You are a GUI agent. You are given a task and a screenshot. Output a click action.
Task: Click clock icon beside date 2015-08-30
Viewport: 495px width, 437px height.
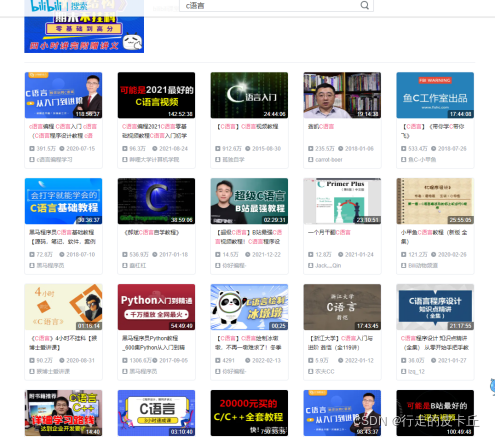(x=248, y=149)
